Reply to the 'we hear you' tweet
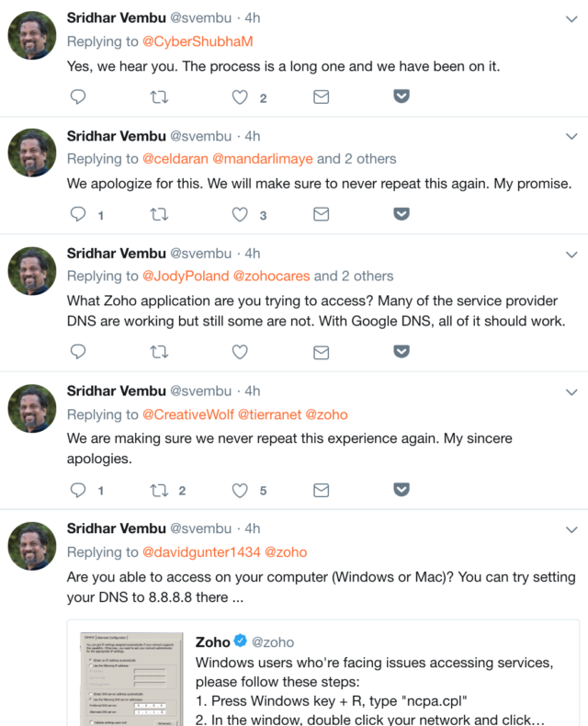Screen dimensions: 588x726 78,96
